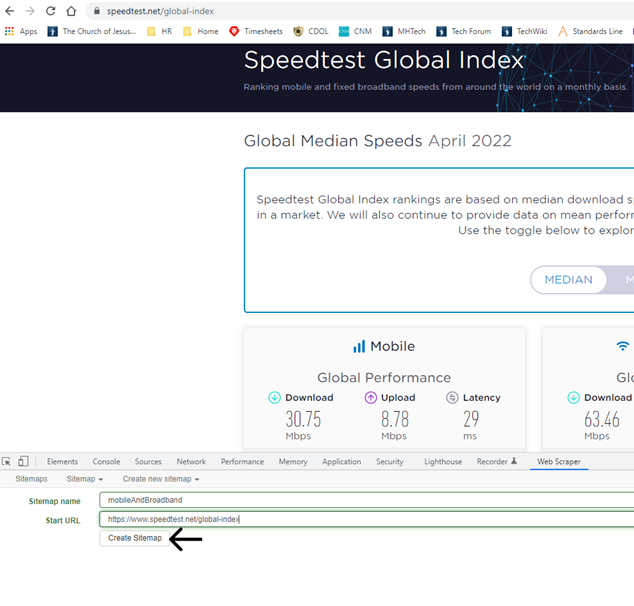Click the Mobile Latency icon

click(x=452, y=398)
